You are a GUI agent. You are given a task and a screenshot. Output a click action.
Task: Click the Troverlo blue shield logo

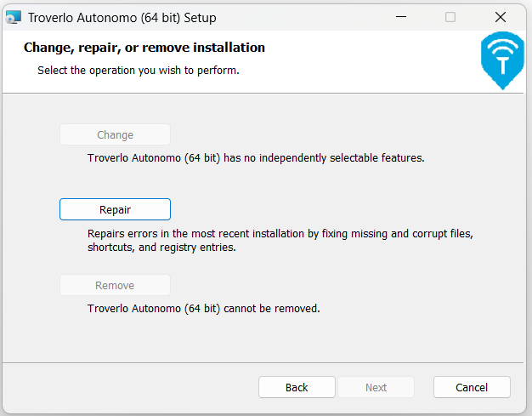click(x=502, y=60)
